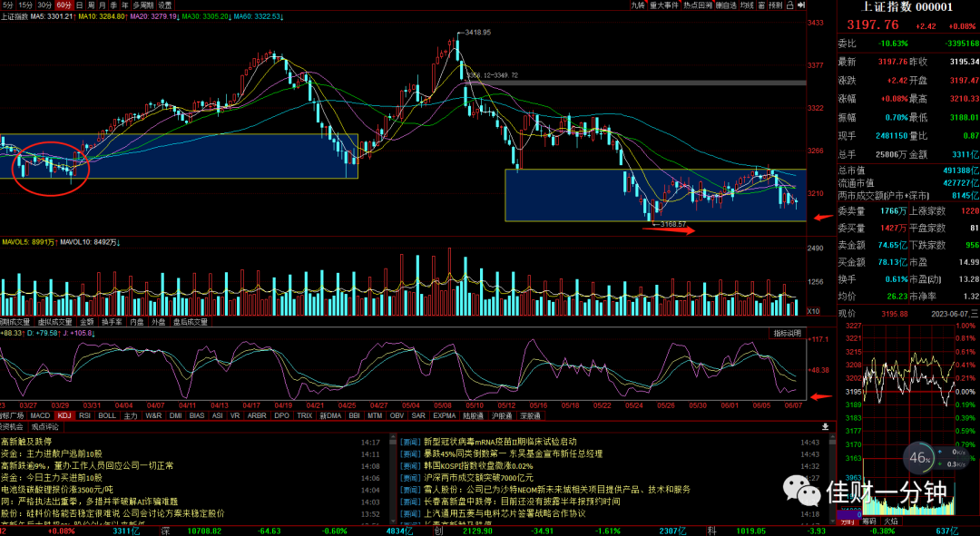Switch to yearly (年) chart
This screenshot has height=536, width=980.
click(125, 5)
